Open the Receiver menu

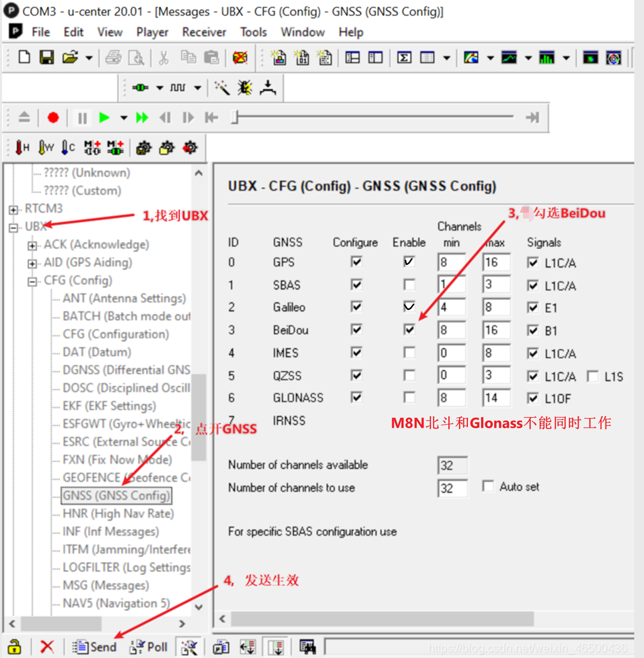click(x=204, y=32)
